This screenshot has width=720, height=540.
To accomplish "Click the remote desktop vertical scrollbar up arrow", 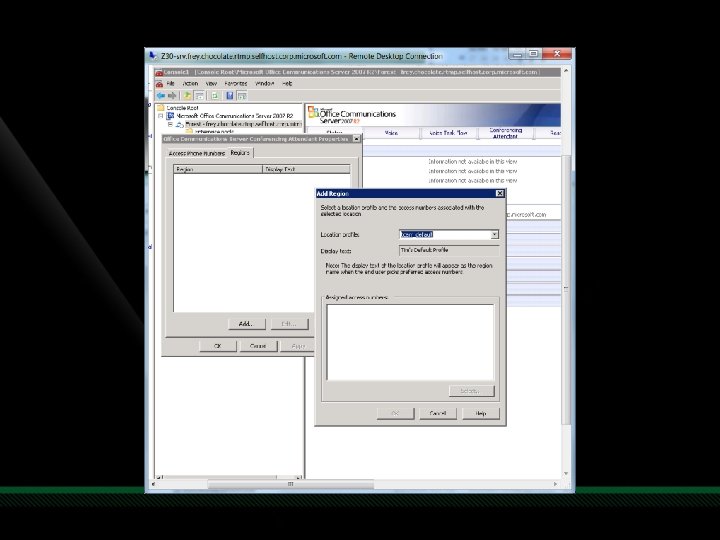I will pos(566,71).
